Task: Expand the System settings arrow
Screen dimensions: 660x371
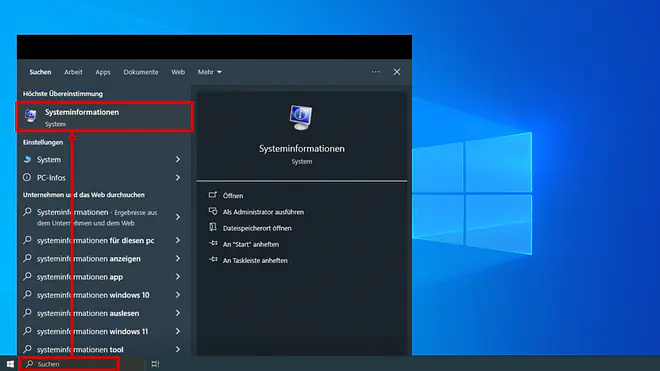Action: point(178,160)
